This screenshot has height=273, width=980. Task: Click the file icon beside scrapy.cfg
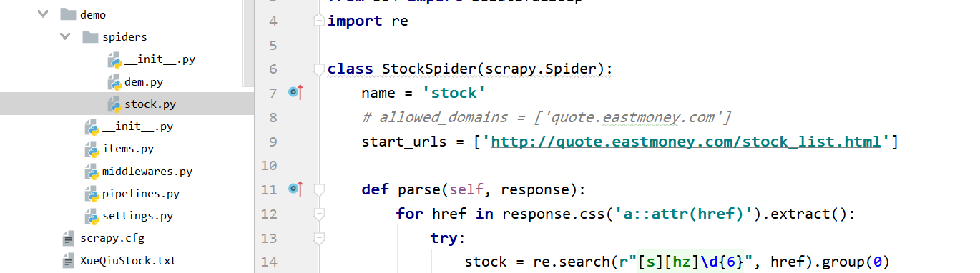click(68, 238)
